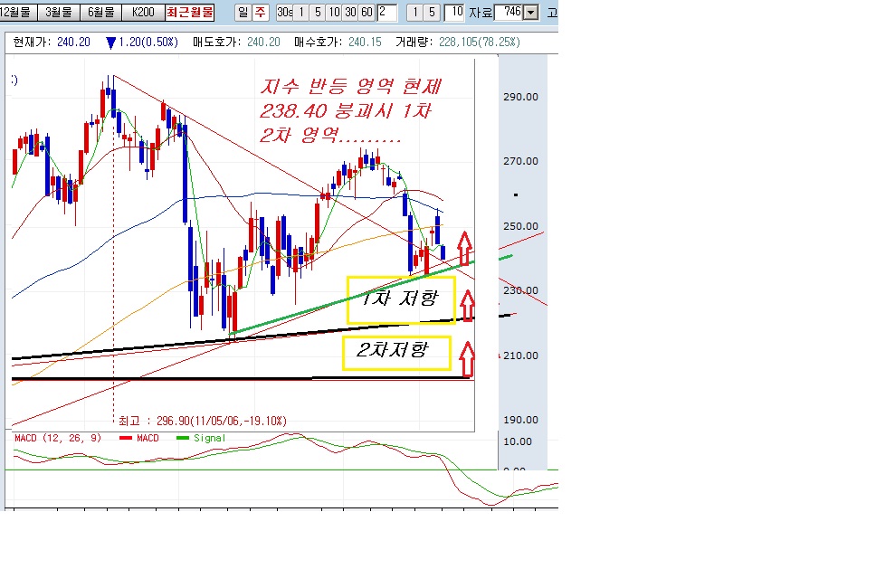Image resolution: width=895 pixels, height=588 pixels.
Task: Pick the 60 minute interval button
Action: tap(366, 13)
